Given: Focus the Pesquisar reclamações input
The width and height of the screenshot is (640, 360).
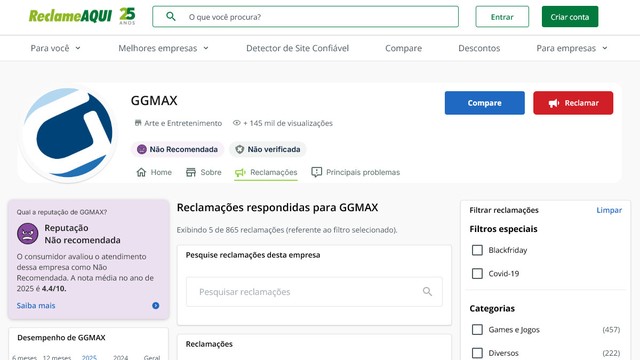Looking at the screenshot, I should coord(314,292).
